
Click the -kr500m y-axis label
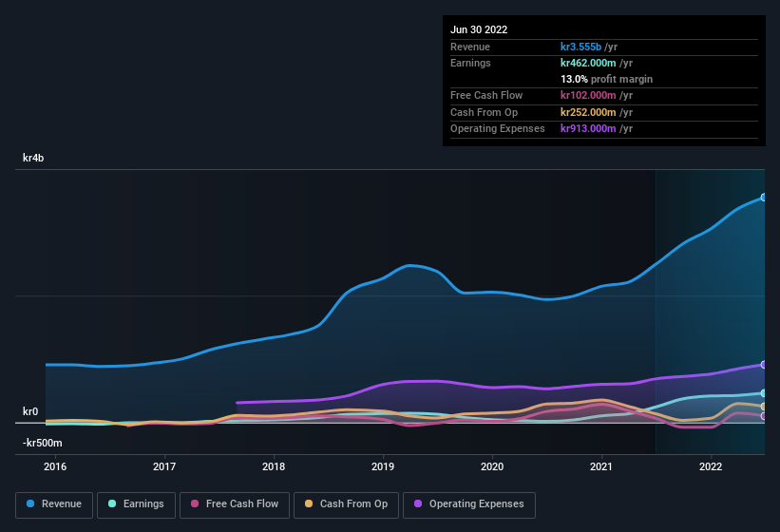(43, 443)
